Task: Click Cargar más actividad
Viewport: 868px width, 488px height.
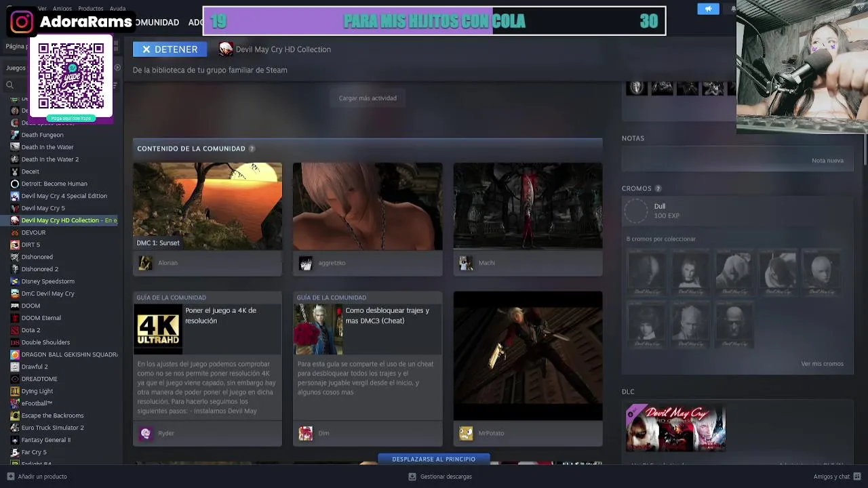Action: click(368, 98)
